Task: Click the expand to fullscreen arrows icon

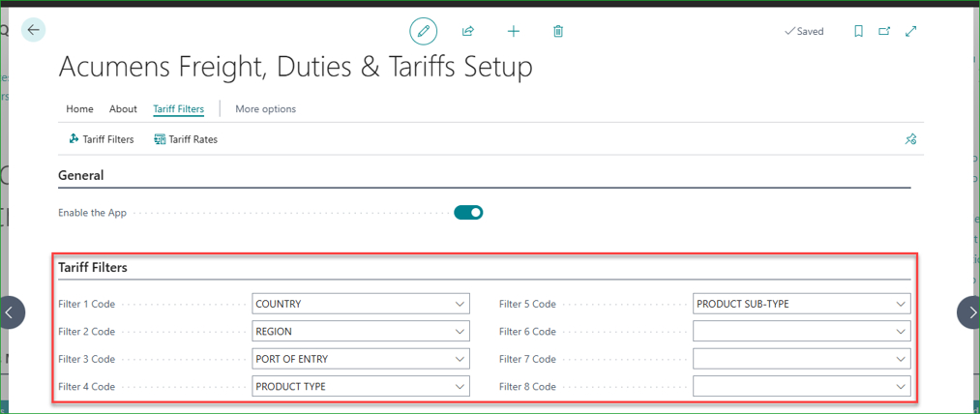Action: [910, 31]
